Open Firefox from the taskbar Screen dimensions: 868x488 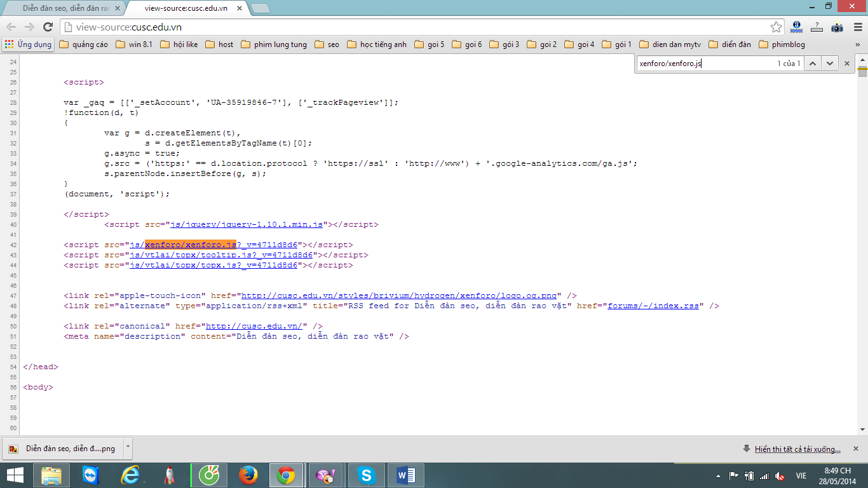tap(248, 475)
